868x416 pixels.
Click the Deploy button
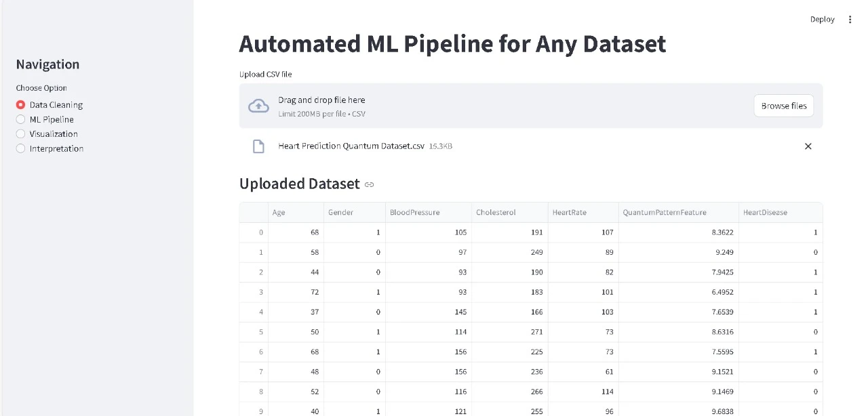822,20
